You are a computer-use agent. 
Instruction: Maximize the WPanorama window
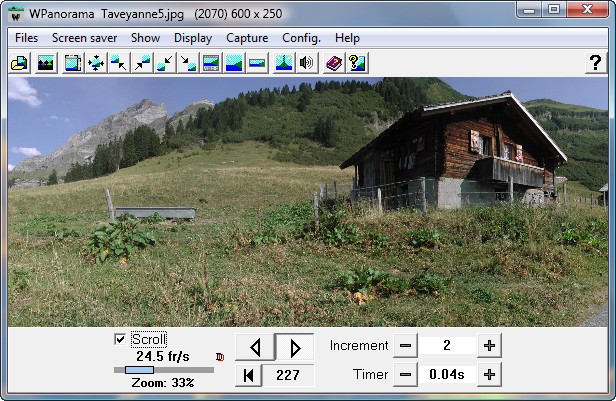pos(554,10)
